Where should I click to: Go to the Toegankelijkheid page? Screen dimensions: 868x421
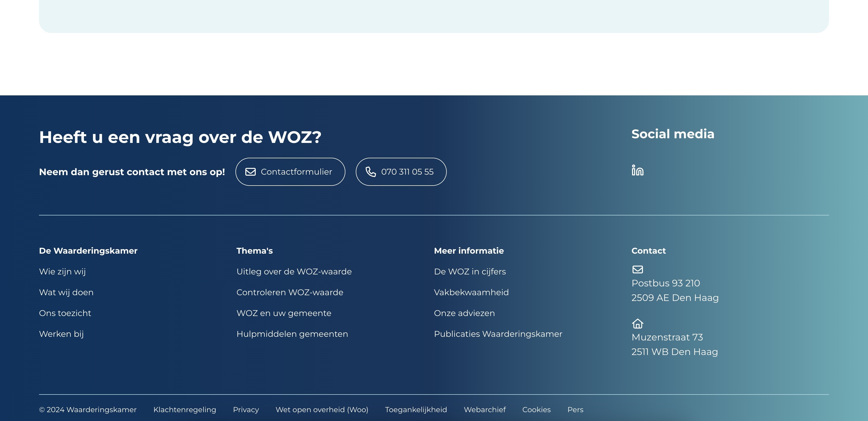416,410
